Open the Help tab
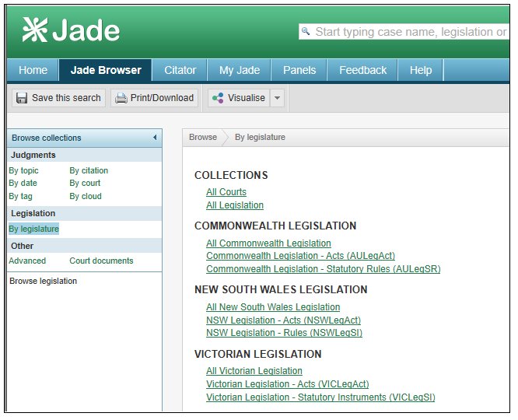This screenshot has height=420, width=518. click(421, 70)
